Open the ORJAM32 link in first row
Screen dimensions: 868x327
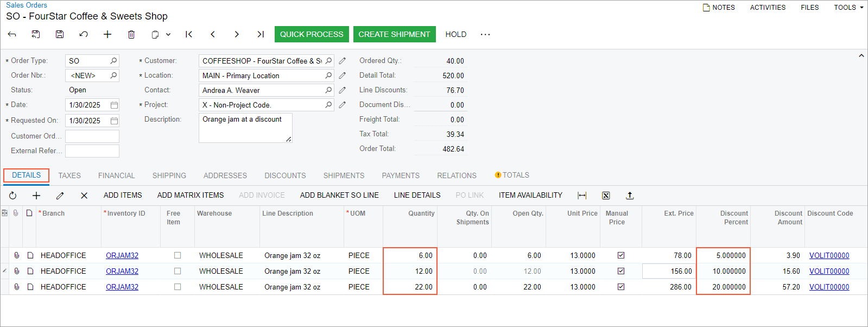point(122,255)
